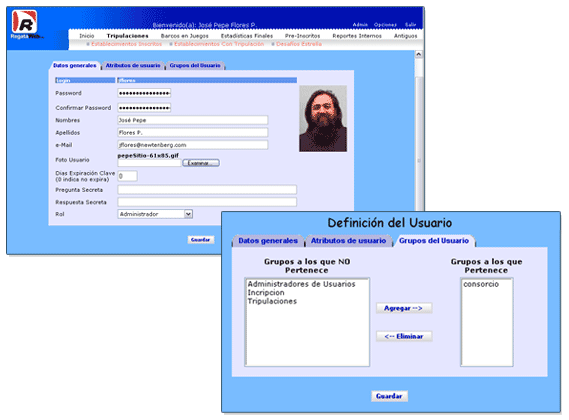Open Estadísticas Finales menu
This screenshot has height=420, width=569.
(x=247, y=36)
